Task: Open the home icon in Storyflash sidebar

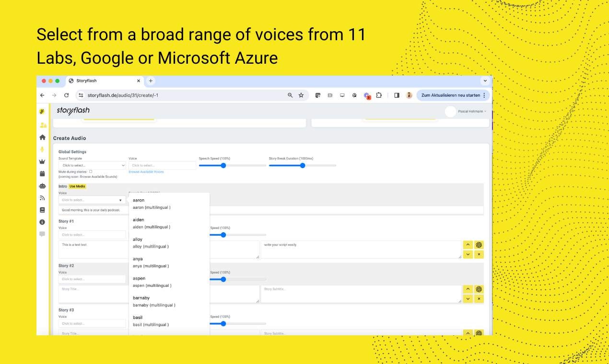Action: point(43,137)
